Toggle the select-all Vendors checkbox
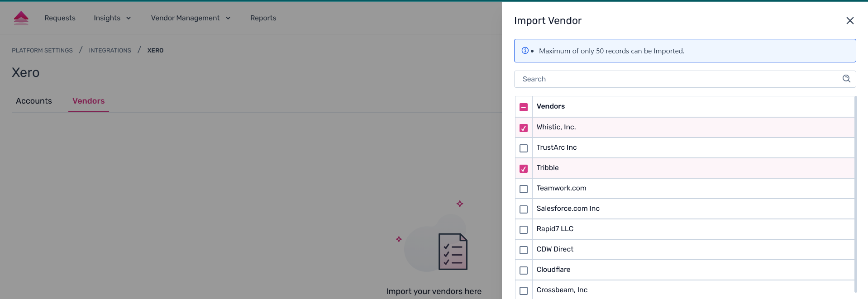 524,107
